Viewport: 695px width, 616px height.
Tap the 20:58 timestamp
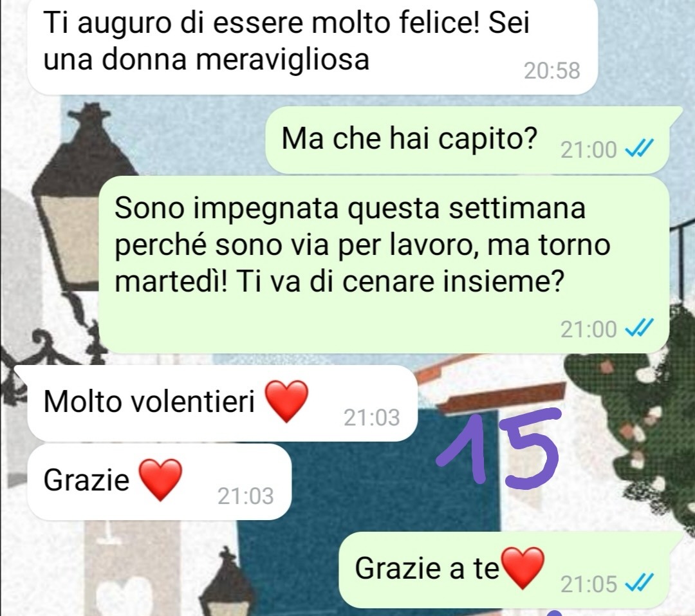(552, 71)
